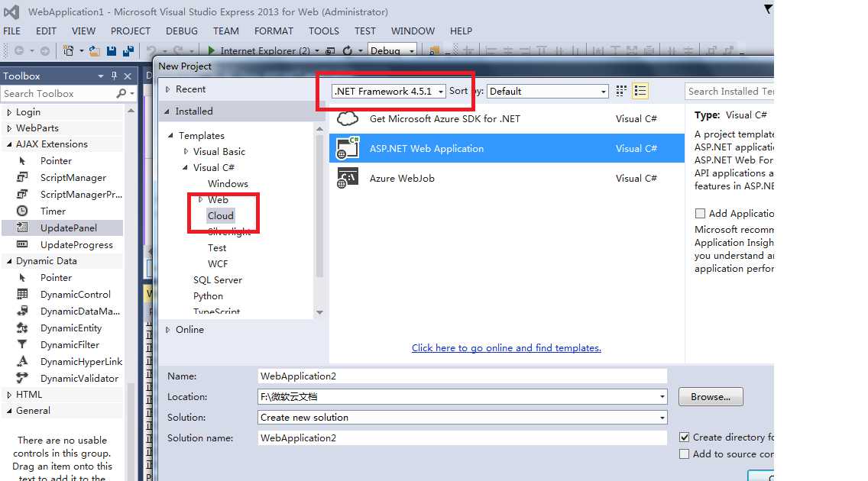
Task: Click the Visual Studio logo icon
Action: pyautogui.click(x=11, y=11)
